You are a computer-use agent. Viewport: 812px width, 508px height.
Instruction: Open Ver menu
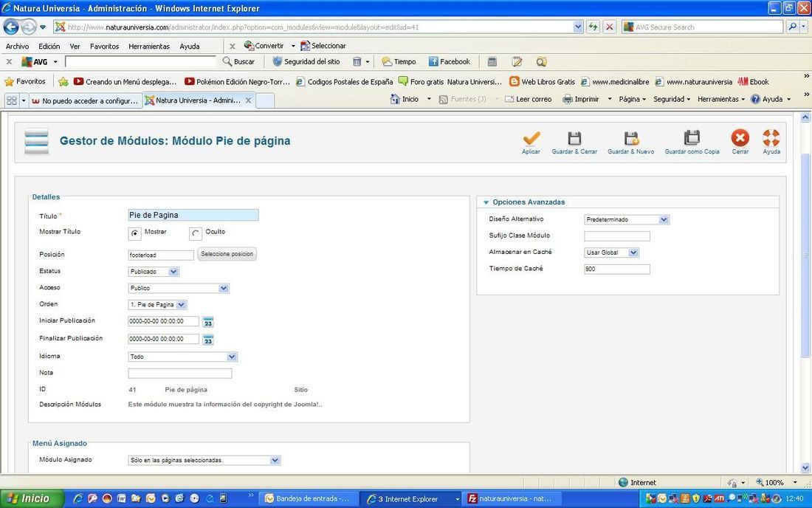(75, 46)
